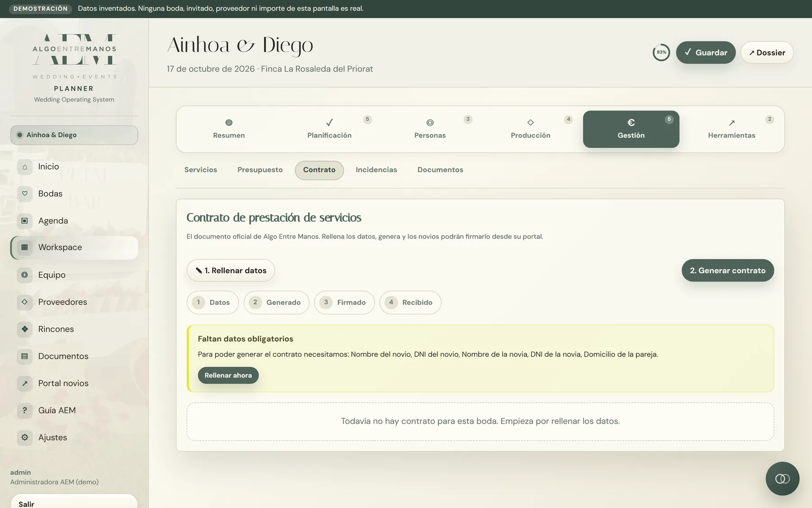Click the "Faltan datos obligatorios" warning heading
Screen dimensions: 812x508
pyautogui.click(x=245, y=339)
